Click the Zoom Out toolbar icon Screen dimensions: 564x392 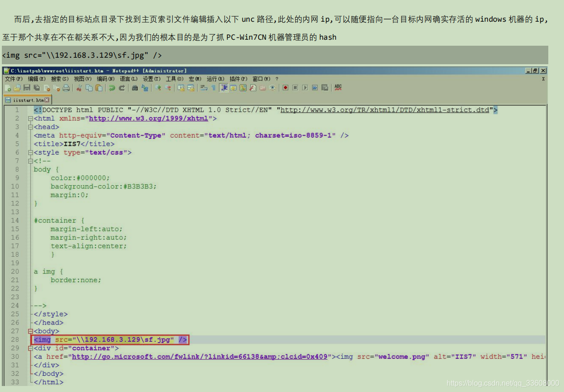168,88
